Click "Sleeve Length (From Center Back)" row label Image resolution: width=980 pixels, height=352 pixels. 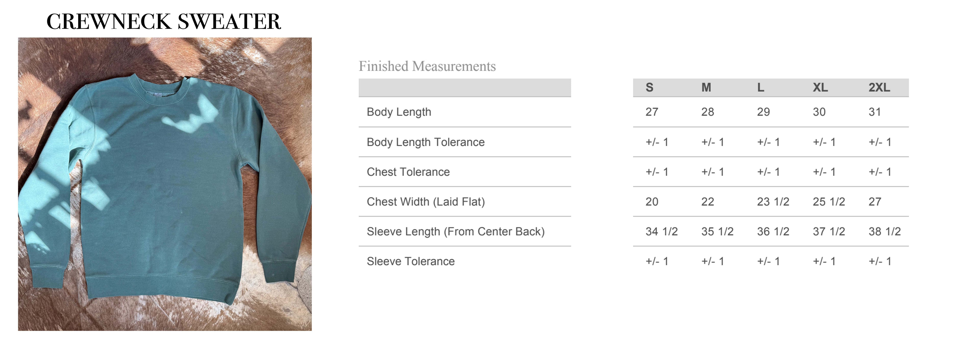coord(455,231)
